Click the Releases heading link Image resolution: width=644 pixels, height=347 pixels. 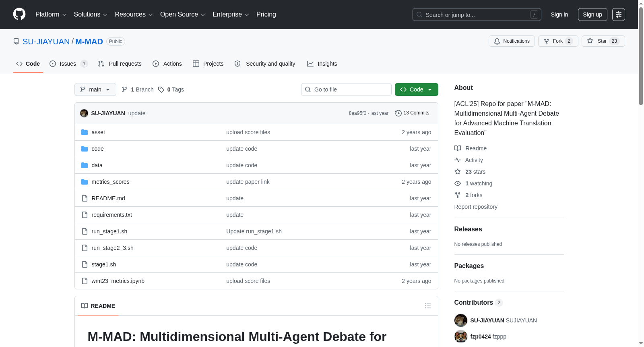(x=468, y=229)
